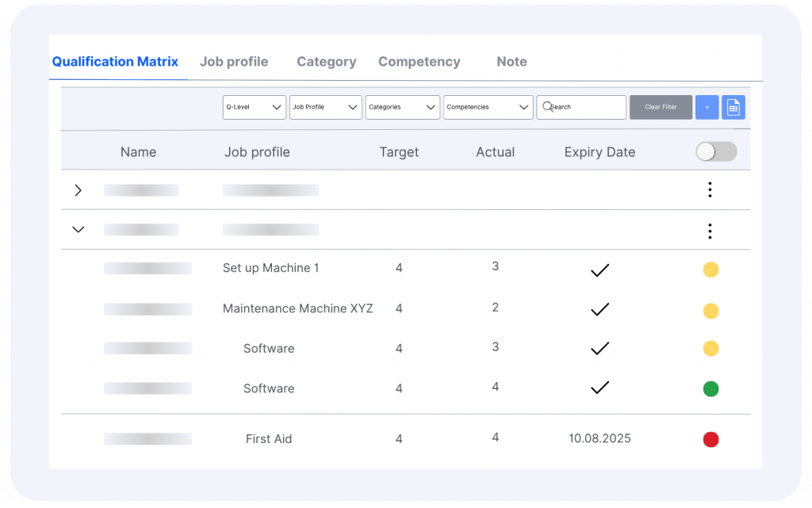Click the blue spreadsheet export icon
Viewport: 812px width, 508px height.
(733, 108)
